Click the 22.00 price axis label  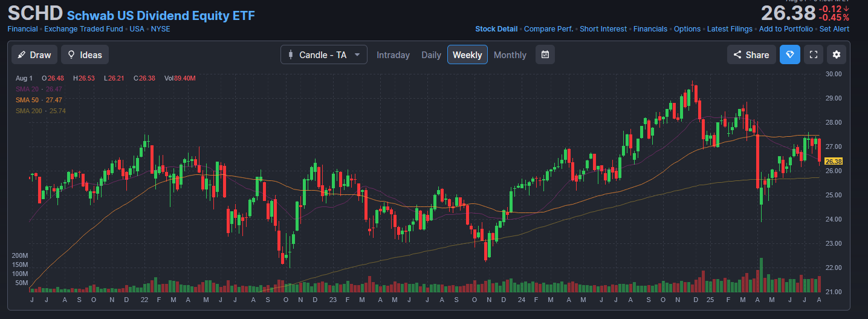click(x=834, y=268)
